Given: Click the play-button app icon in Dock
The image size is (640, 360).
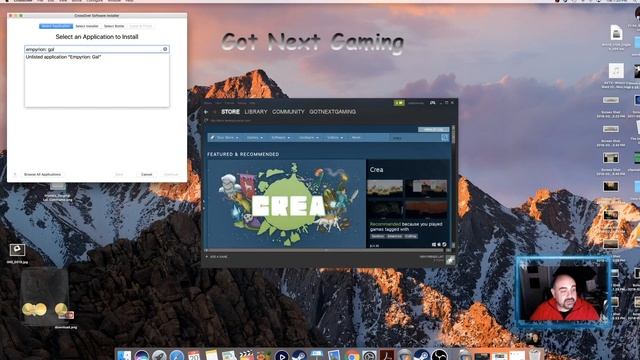Looking at the screenshot, I should click(282, 356).
